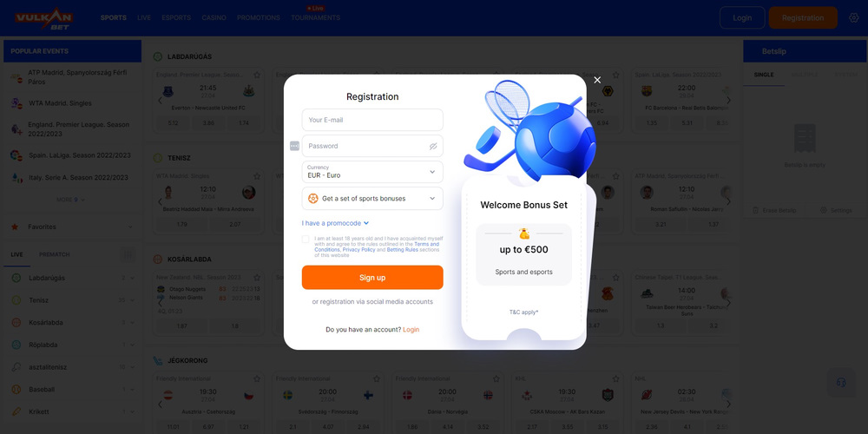This screenshot has height=434, width=868.
Task: Select the Baseball sport icon in sidebar
Action: click(16, 389)
